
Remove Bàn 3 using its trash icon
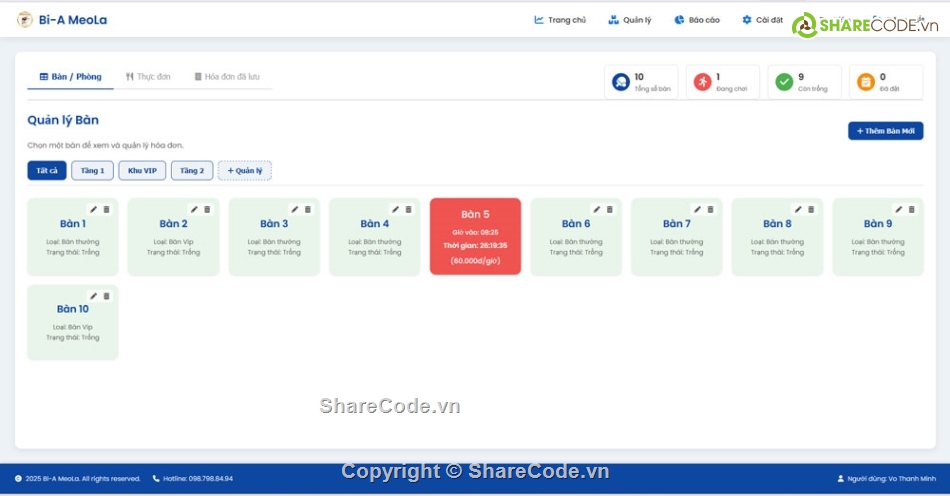[x=308, y=210]
